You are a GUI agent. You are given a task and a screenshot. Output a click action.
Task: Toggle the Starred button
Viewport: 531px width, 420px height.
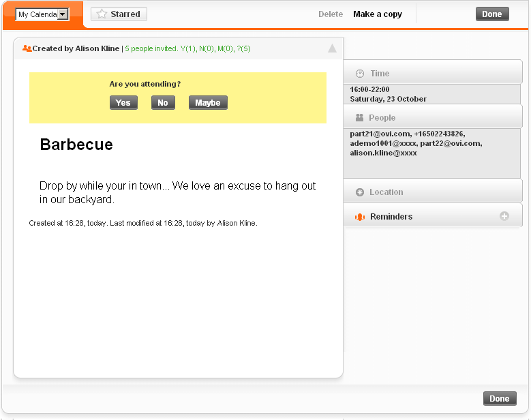tap(119, 14)
